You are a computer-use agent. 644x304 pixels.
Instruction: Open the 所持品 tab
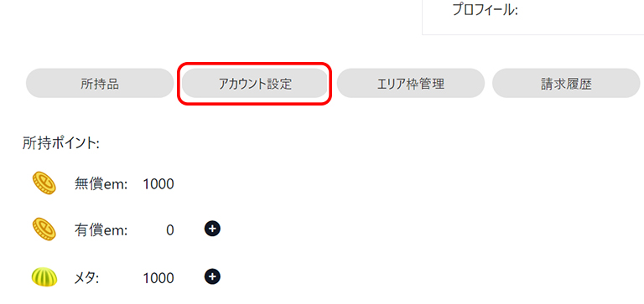coord(100,83)
